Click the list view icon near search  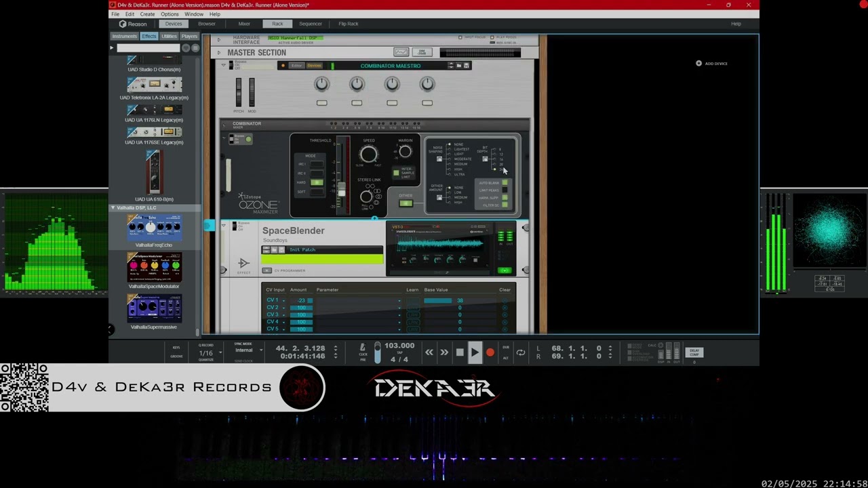click(x=195, y=47)
